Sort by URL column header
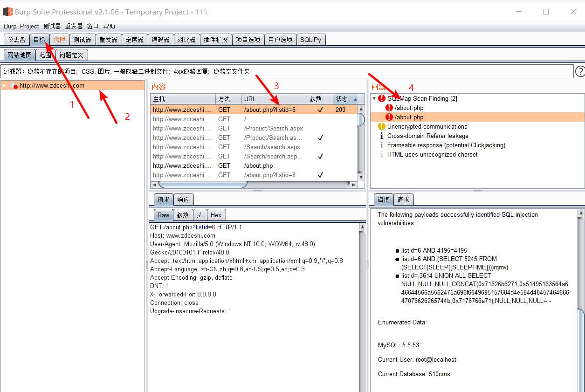This screenshot has height=392, width=585. (x=274, y=99)
